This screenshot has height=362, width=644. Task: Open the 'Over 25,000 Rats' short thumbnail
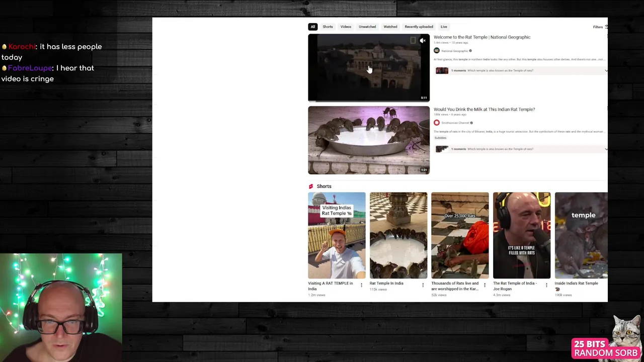point(460,235)
